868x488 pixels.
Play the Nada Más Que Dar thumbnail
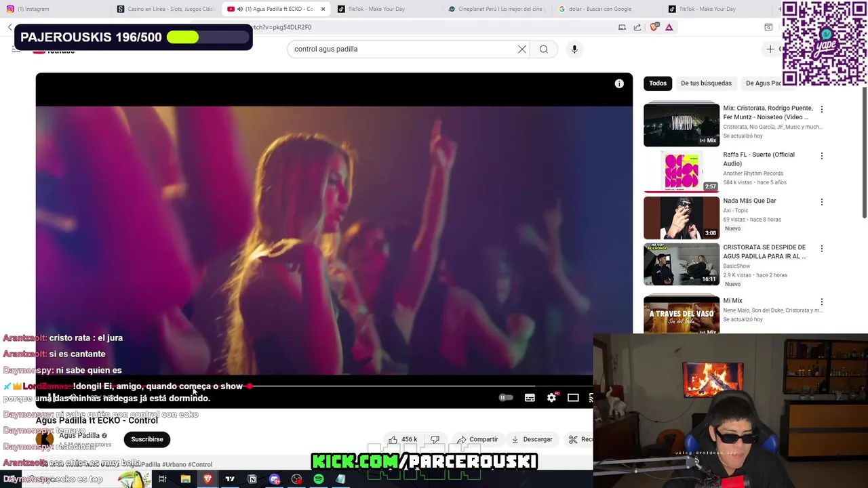pos(682,218)
